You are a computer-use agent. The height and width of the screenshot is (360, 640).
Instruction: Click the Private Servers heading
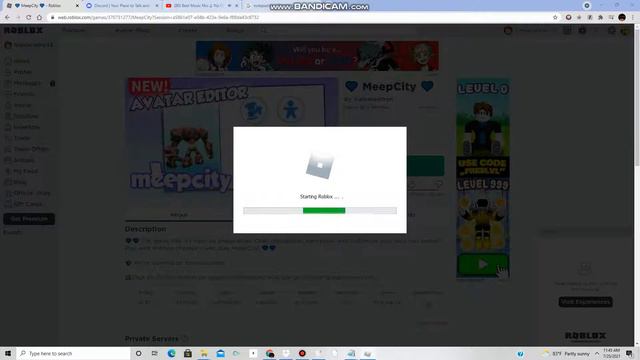tap(151, 339)
